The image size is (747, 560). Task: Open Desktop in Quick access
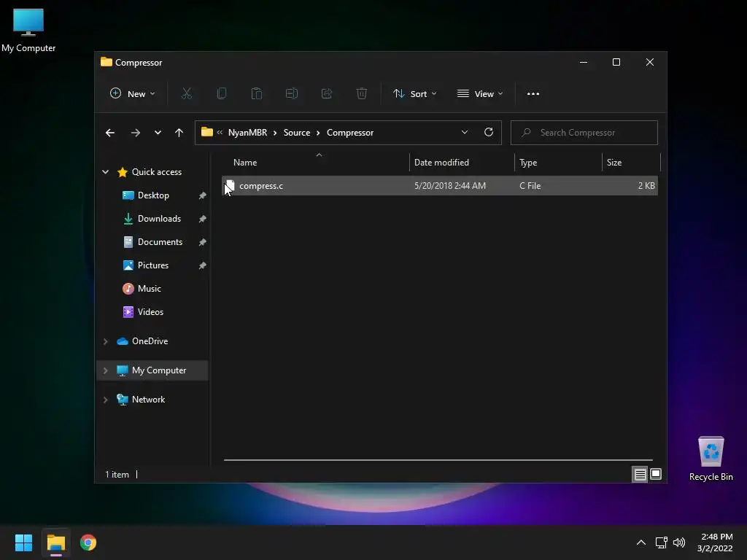(153, 195)
